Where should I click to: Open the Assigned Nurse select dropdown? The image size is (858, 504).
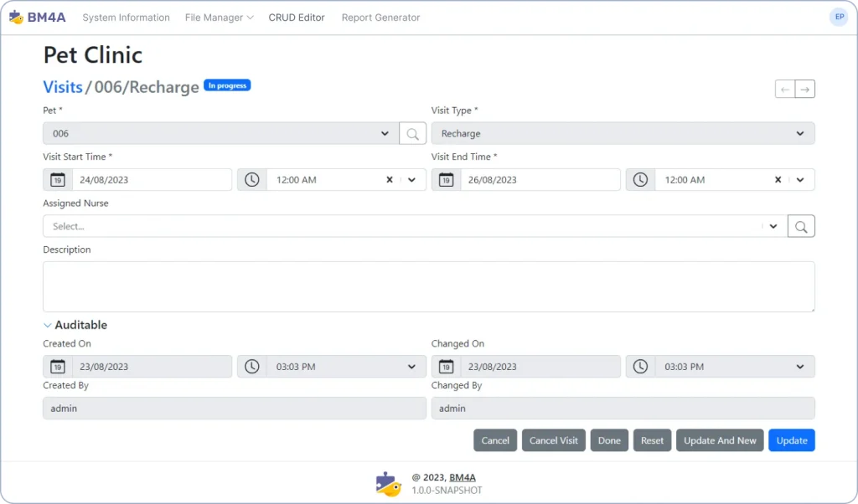[x=773, y=226]
